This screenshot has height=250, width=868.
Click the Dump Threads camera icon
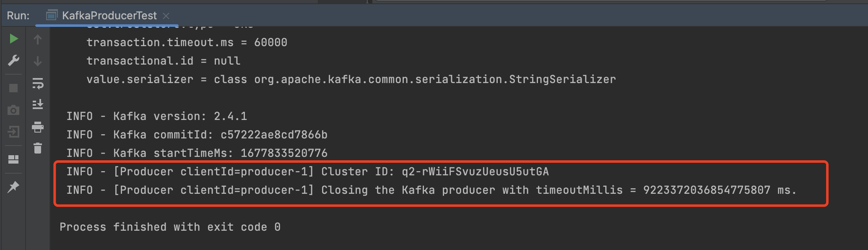[13, 110]
